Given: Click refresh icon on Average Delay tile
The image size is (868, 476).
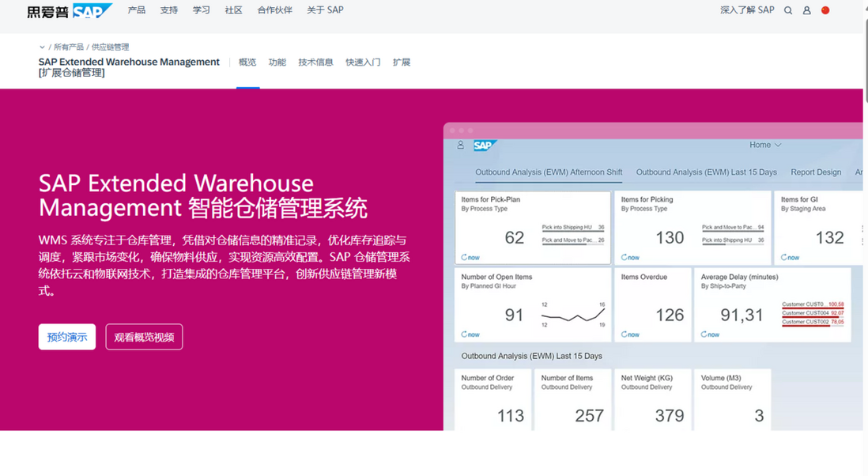Looking at the screenshot, I should (x=704, y=334).
